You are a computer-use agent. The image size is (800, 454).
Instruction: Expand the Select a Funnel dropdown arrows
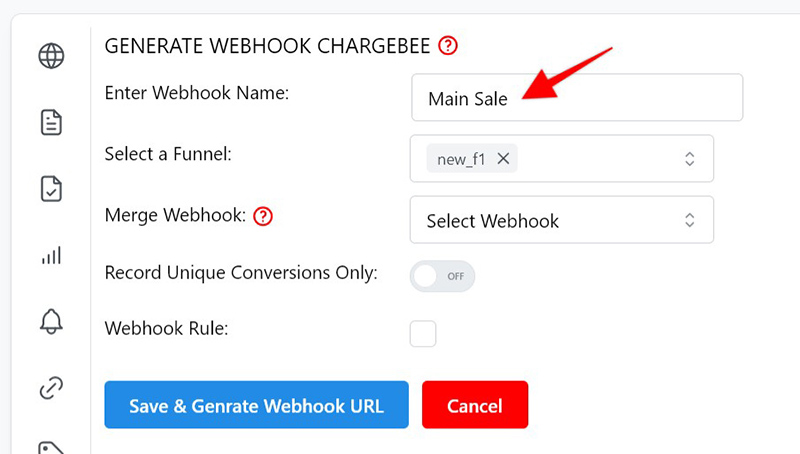pos(689,159)
